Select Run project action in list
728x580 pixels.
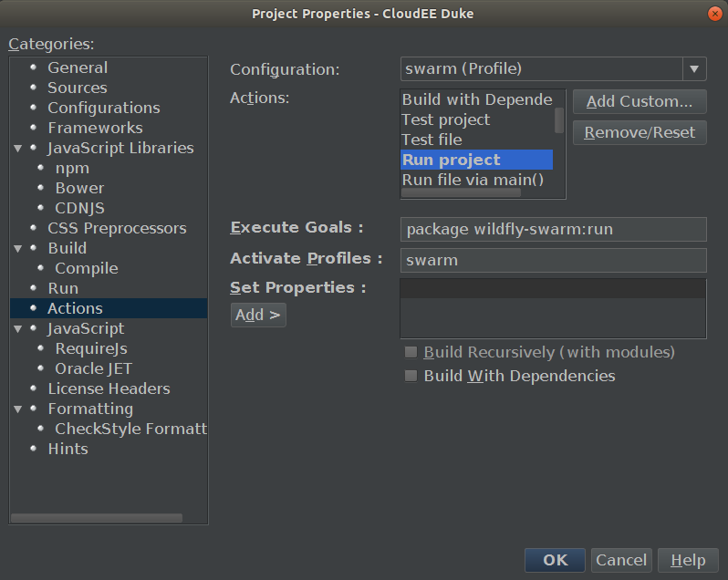click(451, 160)
